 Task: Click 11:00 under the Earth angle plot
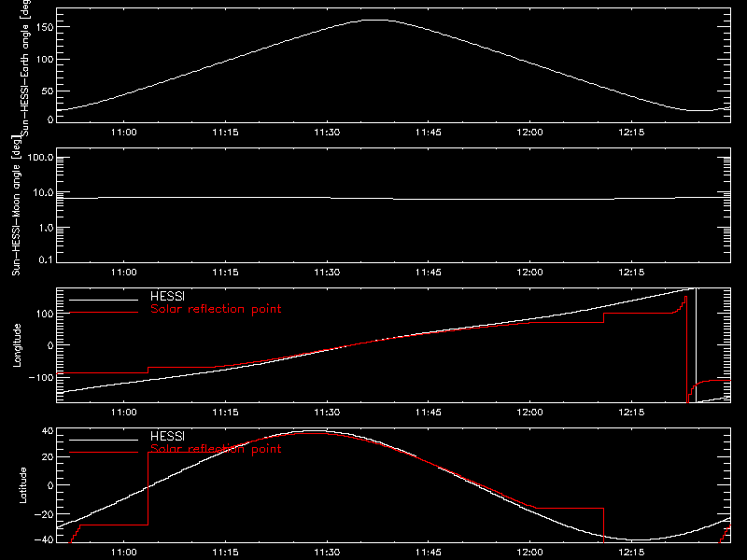124,133
